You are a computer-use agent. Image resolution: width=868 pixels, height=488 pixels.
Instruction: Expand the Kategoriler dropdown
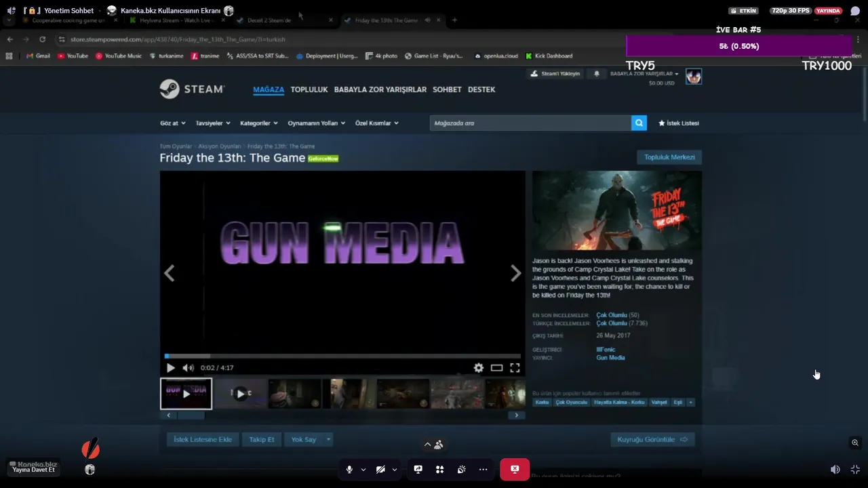[x=259, y=123]
